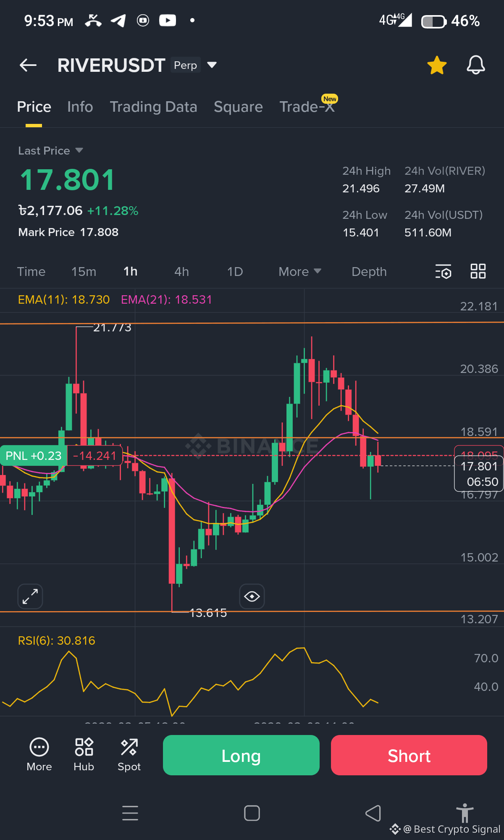
Task: Open chart indicator settings icon
Action: pos(443,271)
